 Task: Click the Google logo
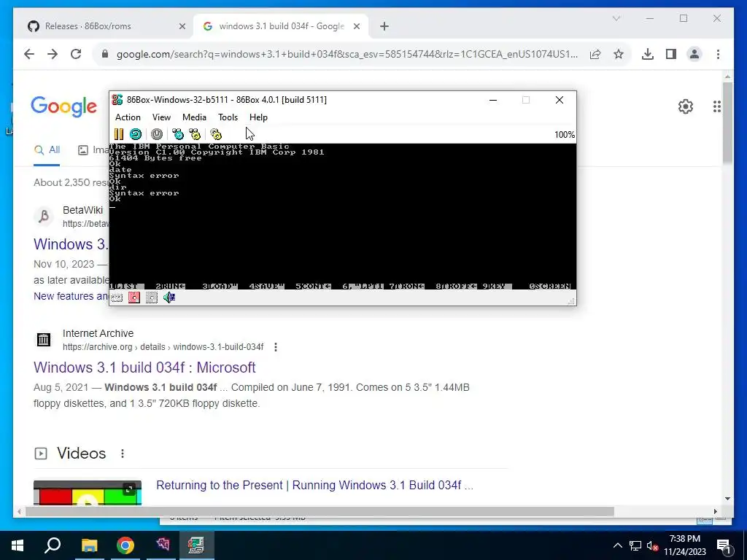(64, 106)
